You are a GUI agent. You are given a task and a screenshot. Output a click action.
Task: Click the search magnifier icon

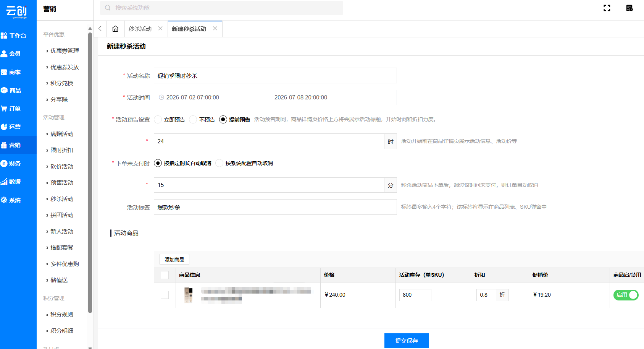click(108, 8)
